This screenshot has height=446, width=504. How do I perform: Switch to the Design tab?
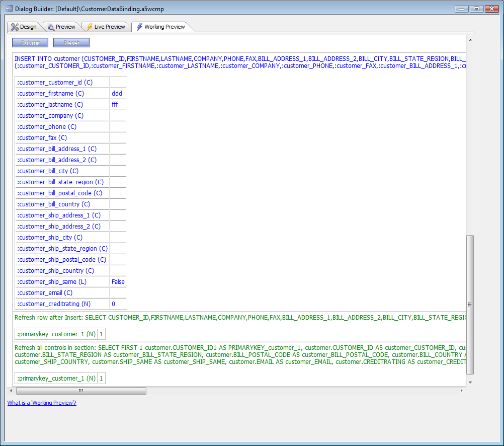(x=24, y=27)
